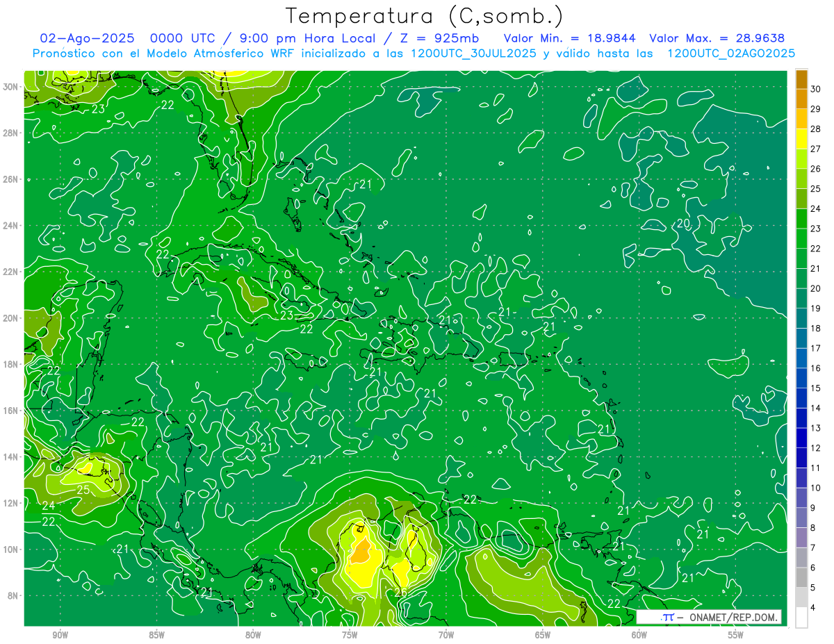Click the colorbar label "13"

click(x=815, y=428)
